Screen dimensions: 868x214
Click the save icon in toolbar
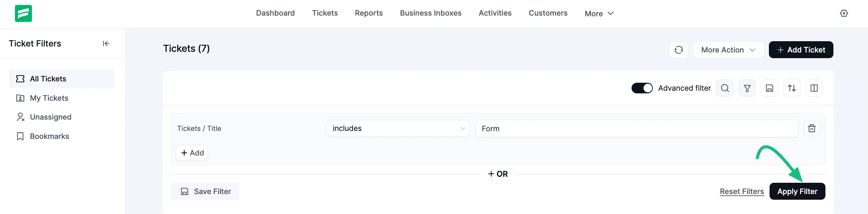pyautogui.click(x=769, y=88)
